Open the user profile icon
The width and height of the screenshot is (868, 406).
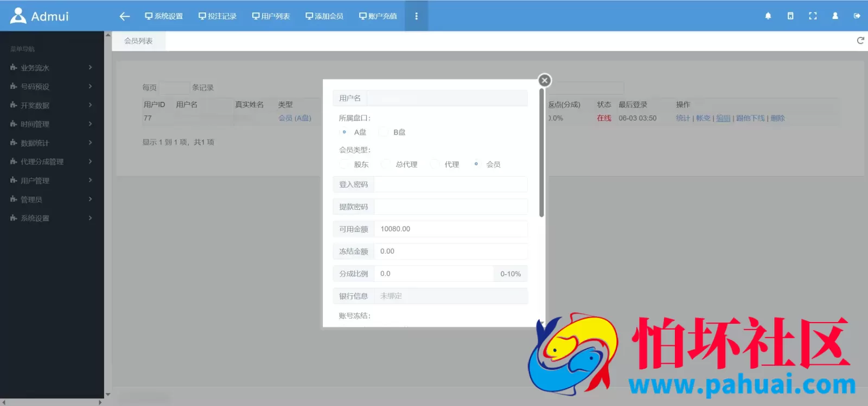(835, 16)
